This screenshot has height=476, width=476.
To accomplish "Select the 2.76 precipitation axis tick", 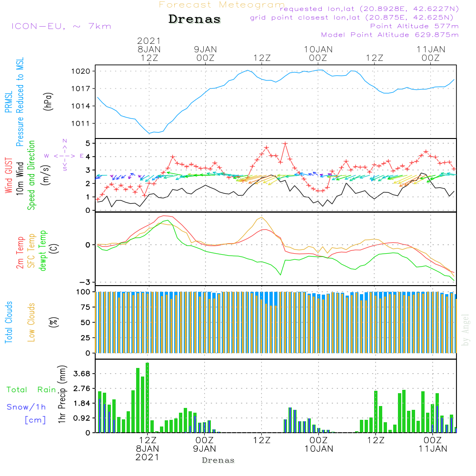I will click(82, 388).
